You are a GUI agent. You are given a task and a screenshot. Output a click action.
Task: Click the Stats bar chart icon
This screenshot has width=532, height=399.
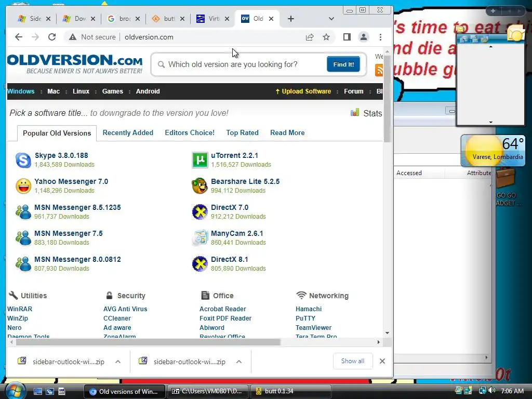tap(355, 112)
